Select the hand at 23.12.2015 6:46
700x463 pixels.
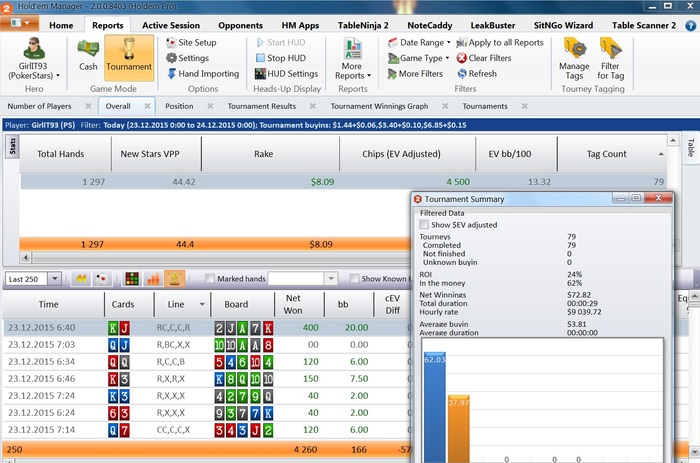[x=205, y=379]
